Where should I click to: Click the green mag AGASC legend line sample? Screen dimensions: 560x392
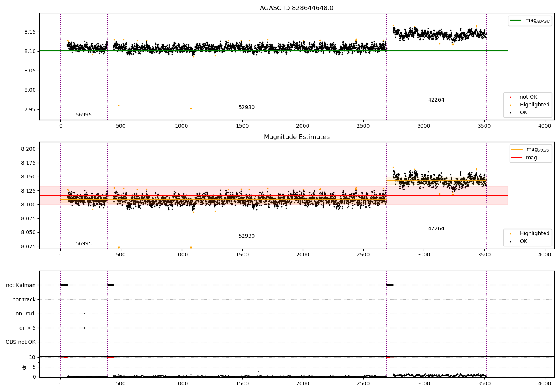[x=516, y=21]
